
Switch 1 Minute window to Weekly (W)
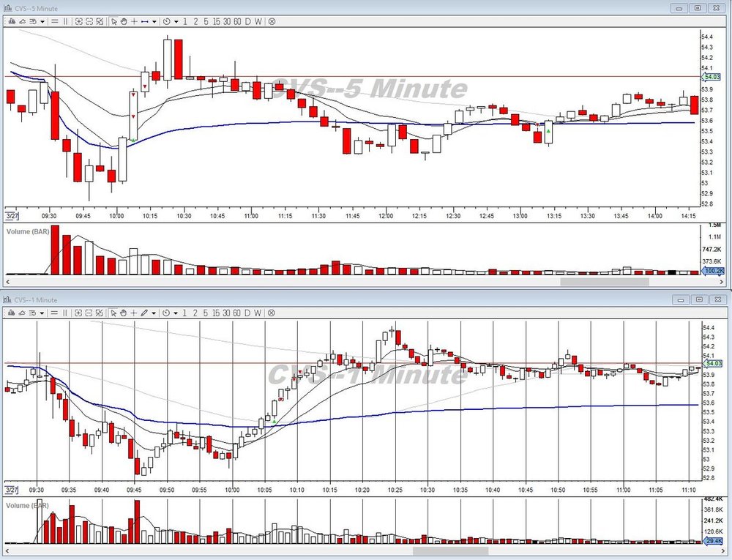coord(258,313)
